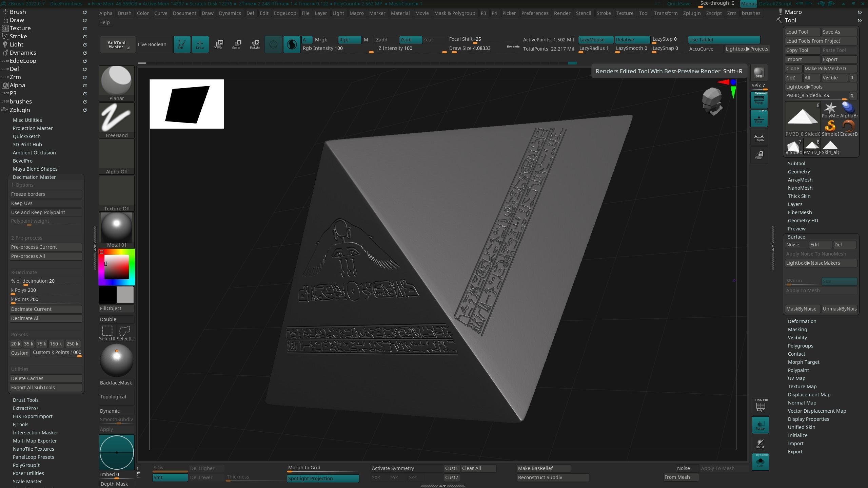Select the Scale transform mode icon

click(236, 44)
